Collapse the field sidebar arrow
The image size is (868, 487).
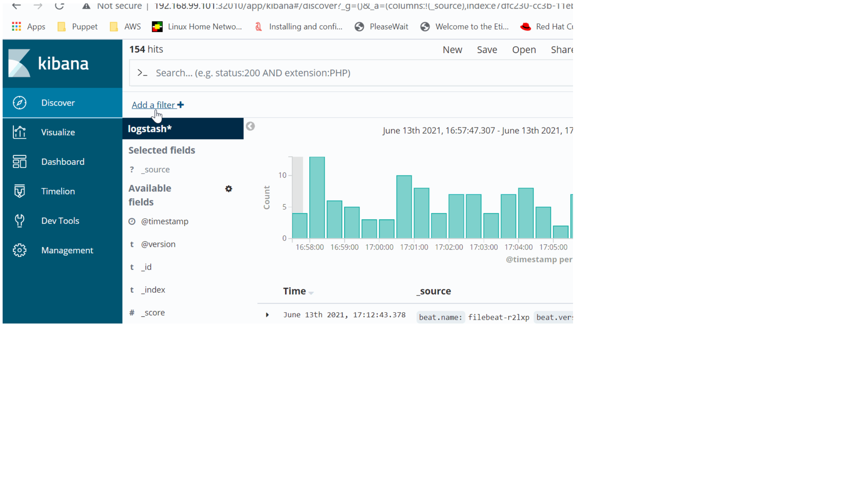click(250, 126)
